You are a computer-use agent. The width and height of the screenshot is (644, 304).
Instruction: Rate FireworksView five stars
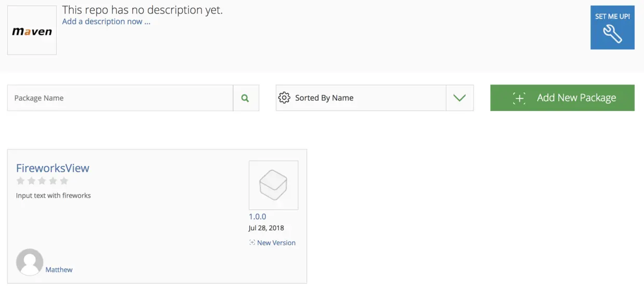click(x=64, y=181)
